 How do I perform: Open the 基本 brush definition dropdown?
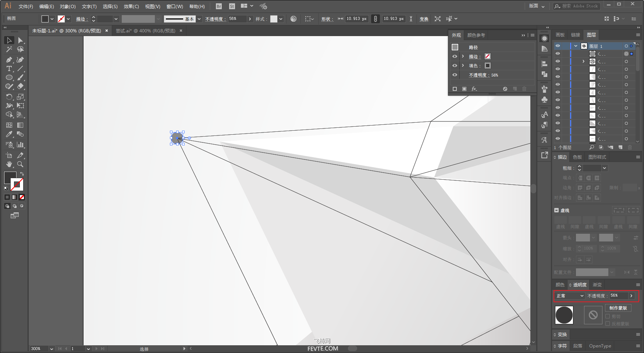click(x=199, y=19)
